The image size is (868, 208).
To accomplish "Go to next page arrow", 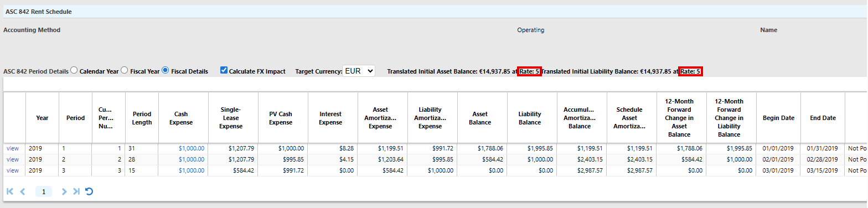I will [x=64, y=191].
